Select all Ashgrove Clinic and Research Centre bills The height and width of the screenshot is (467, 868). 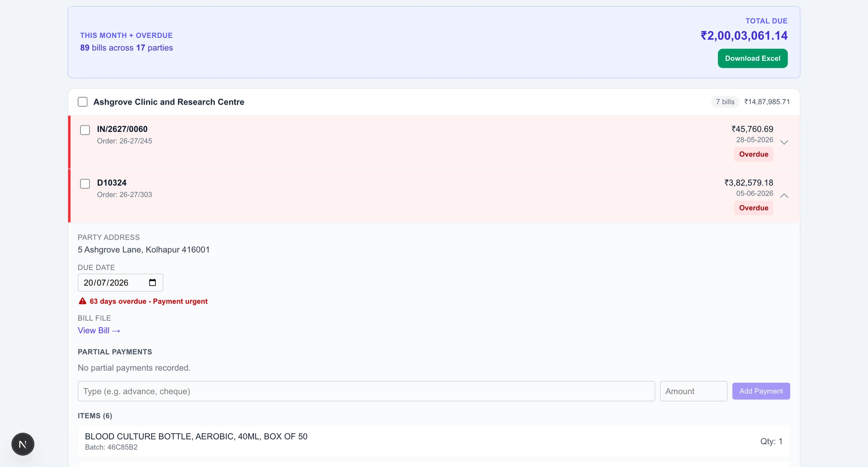click(82, 102)
